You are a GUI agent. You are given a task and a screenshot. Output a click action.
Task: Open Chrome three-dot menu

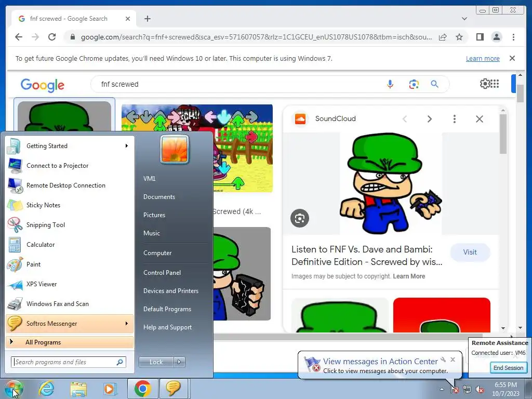coord(513,37)
